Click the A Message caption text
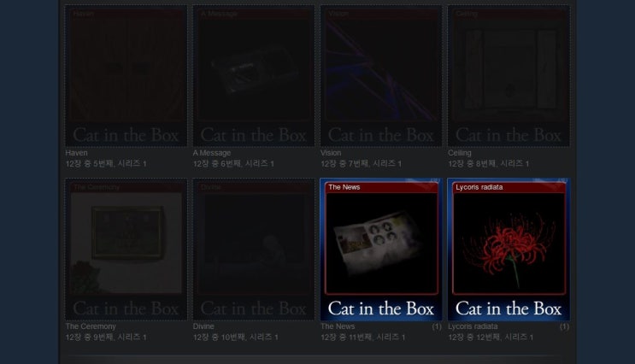The height and width of the screenshot is (364, 635). pos(212,153)
